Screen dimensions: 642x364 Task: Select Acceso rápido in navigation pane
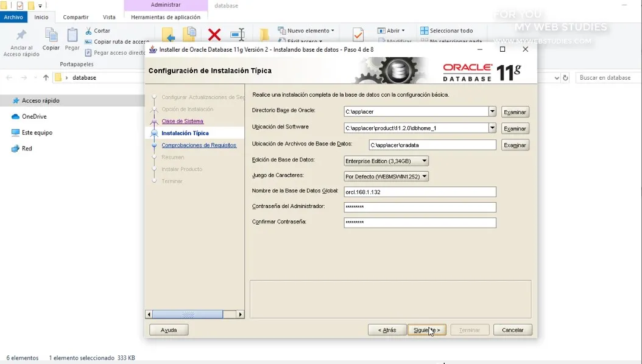pyautogui.click(x=35, y=100)
